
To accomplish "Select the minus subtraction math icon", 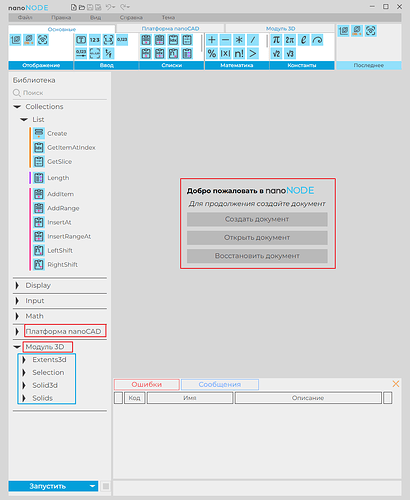I will pos(226,40).
